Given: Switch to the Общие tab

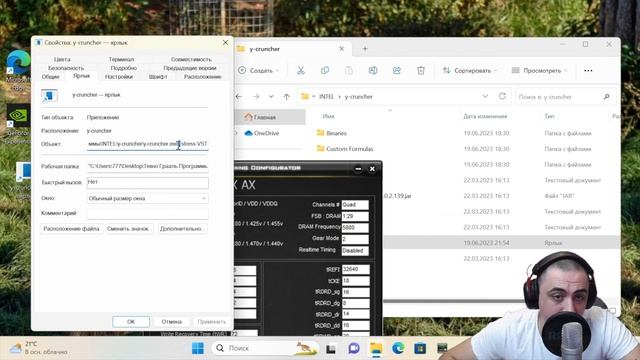Looking at the screenshot, I should (x=51, y=77).
